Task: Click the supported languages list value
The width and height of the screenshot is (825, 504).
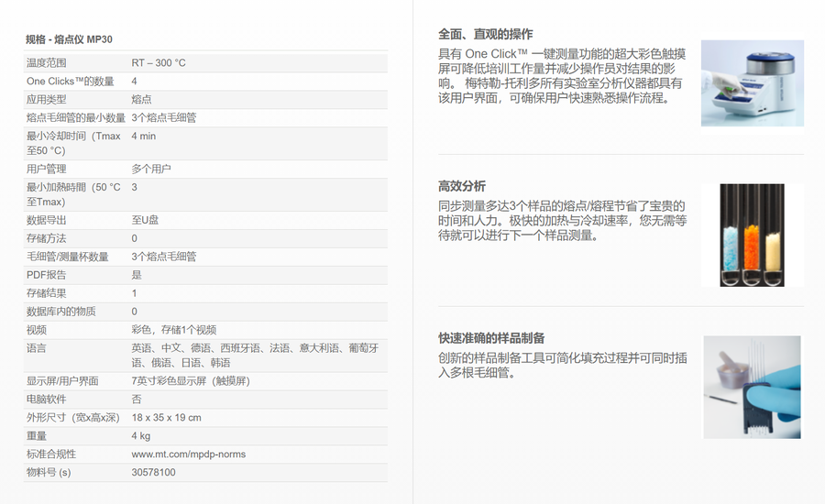Action: pyautogui.click(x=255, y=356)
